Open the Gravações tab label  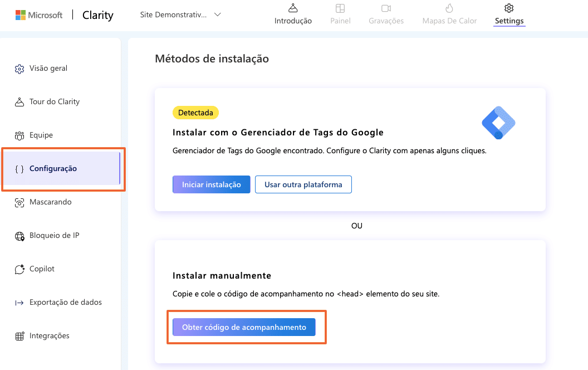point(386,21)
